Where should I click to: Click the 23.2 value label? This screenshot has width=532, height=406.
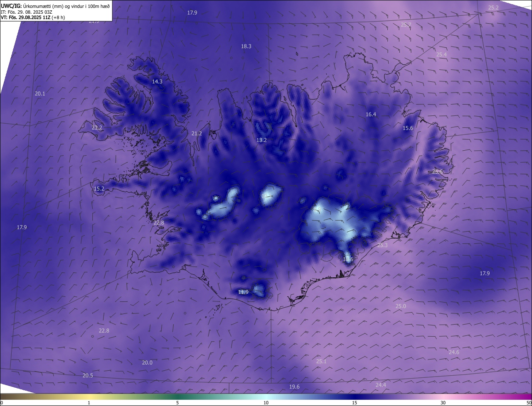point(97,127)
